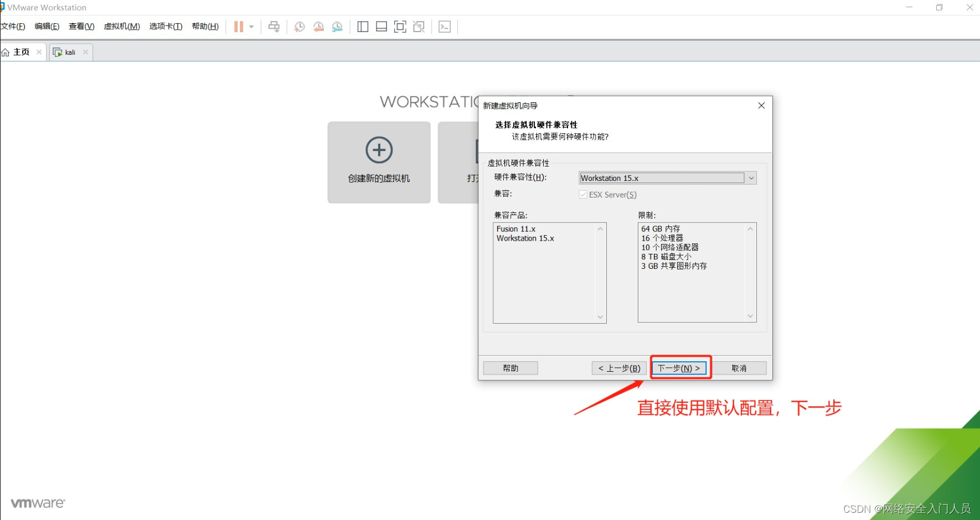
Task: Send Ctrl+Alt+Del to the guest
Action: pos(274,26)
